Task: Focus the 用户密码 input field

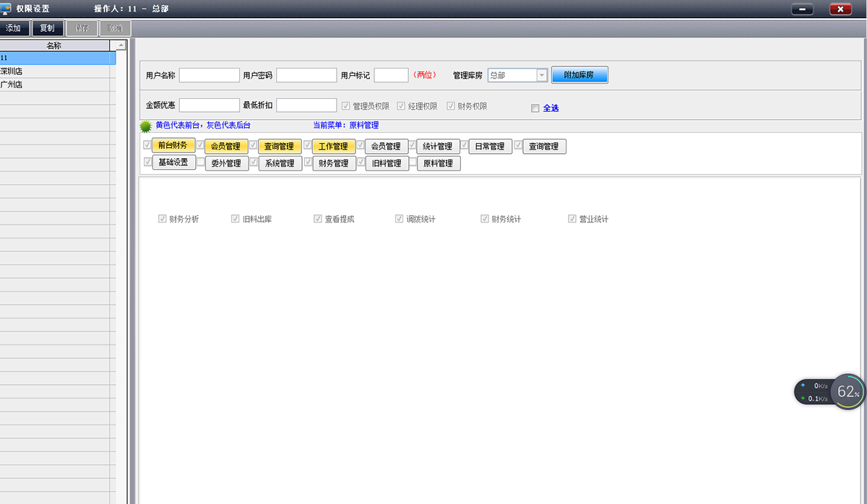Action: [x=306, y=75]
